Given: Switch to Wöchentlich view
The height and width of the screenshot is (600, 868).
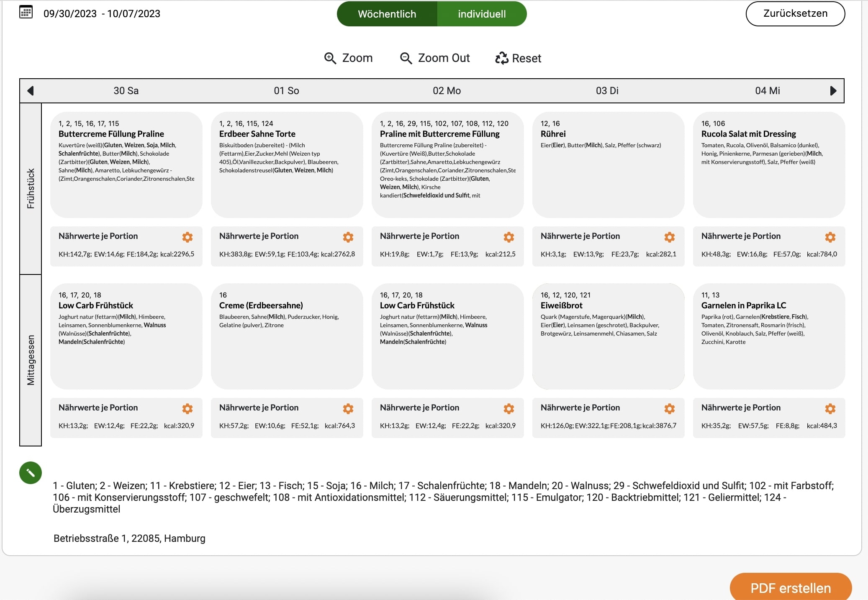Looking at the screenshot, I should pos(387,14).
